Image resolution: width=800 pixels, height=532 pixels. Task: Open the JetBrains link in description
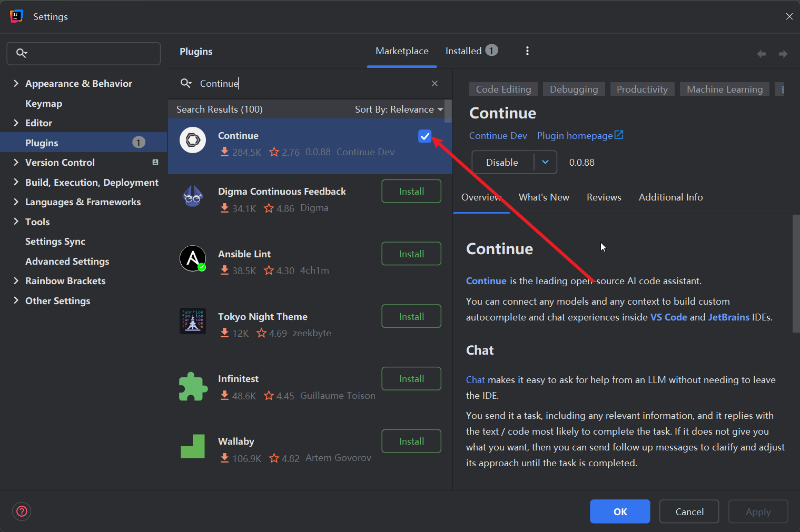(x=729, y=317)
